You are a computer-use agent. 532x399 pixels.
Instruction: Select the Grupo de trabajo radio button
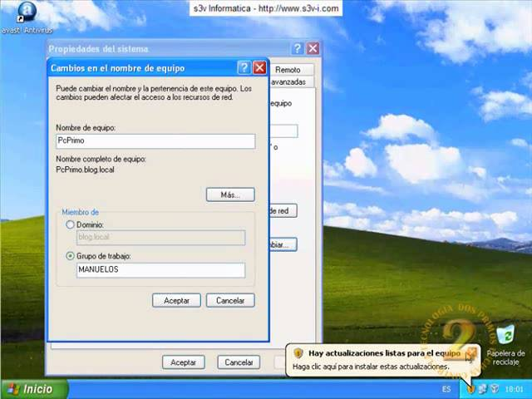(x=70, y=256)
